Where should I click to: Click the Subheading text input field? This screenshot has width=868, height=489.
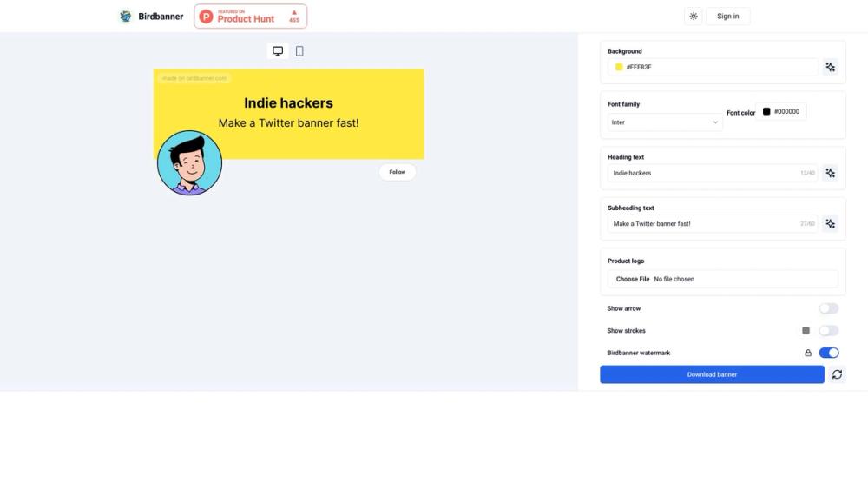713,224
